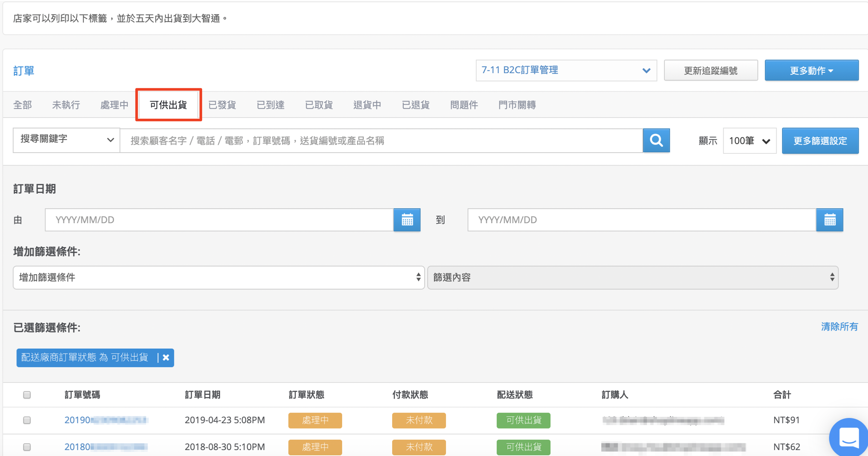Click the 付款狀態 column header
This screenshot has height=456, width=868.
(x=410, y=395)
